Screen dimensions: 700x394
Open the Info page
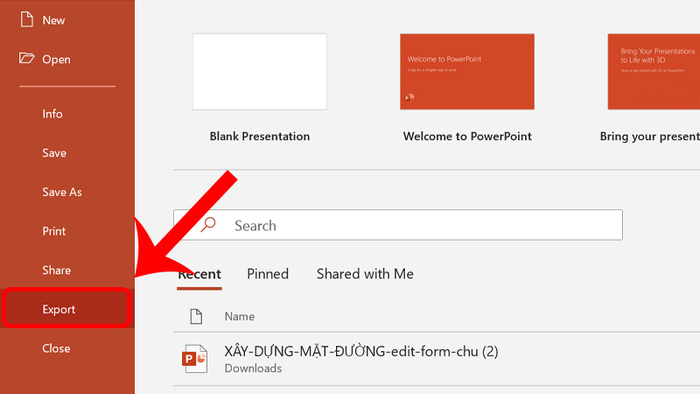click(x=52, y=114)
